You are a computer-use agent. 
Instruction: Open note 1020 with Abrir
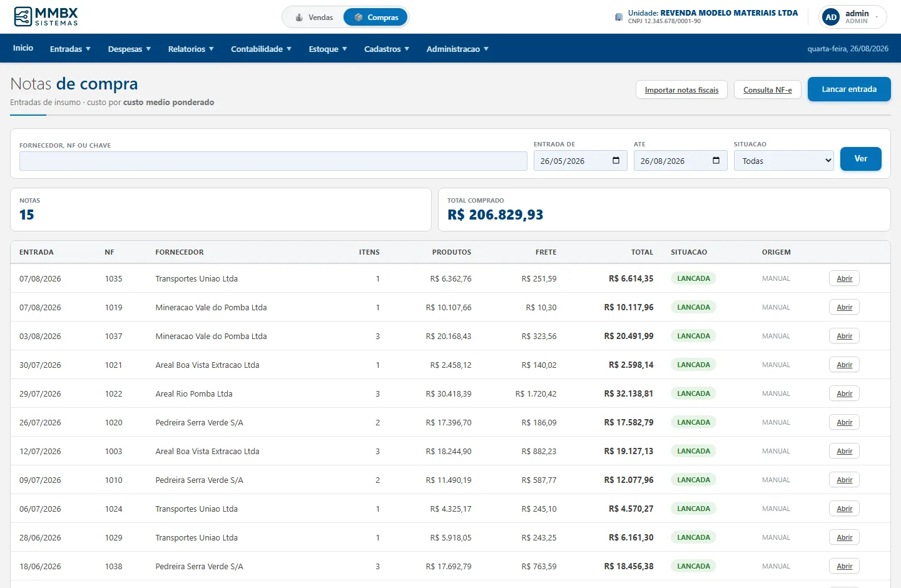[x=845, y=422]
